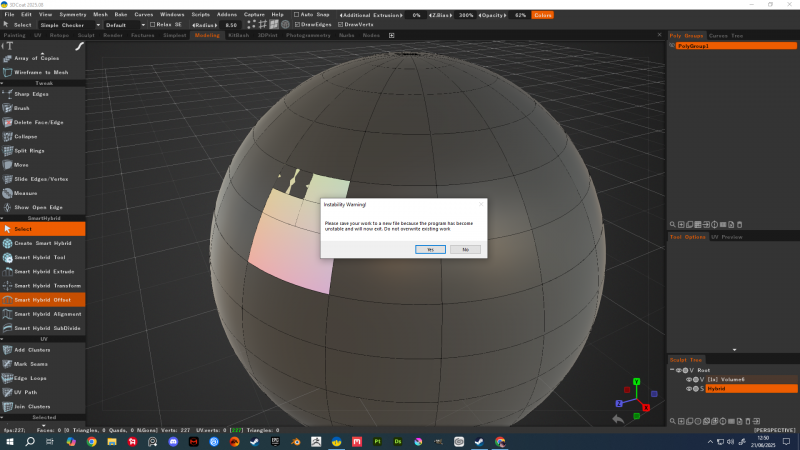Toggle the Auto Snap checkbox

[x=296, y=15]
